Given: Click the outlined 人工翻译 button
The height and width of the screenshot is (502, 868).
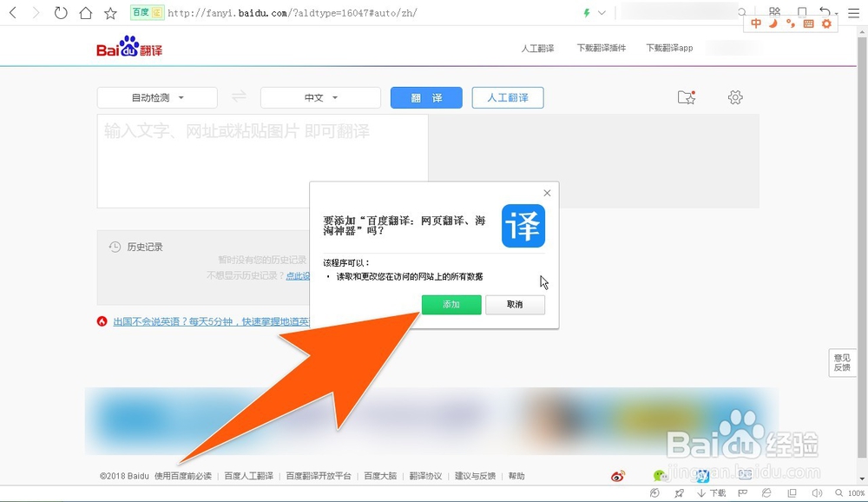Looking at the screenshot, I should (508, 97).
